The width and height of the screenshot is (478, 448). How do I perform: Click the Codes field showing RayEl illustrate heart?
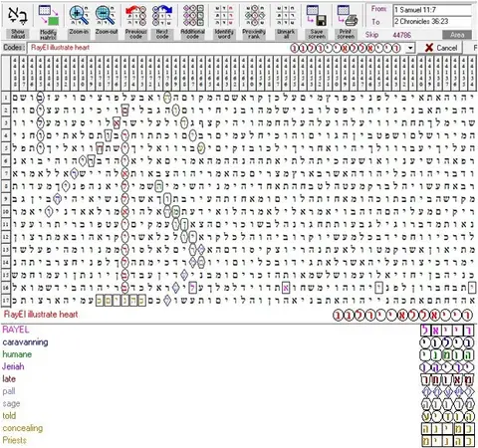(x=216, y=48)
